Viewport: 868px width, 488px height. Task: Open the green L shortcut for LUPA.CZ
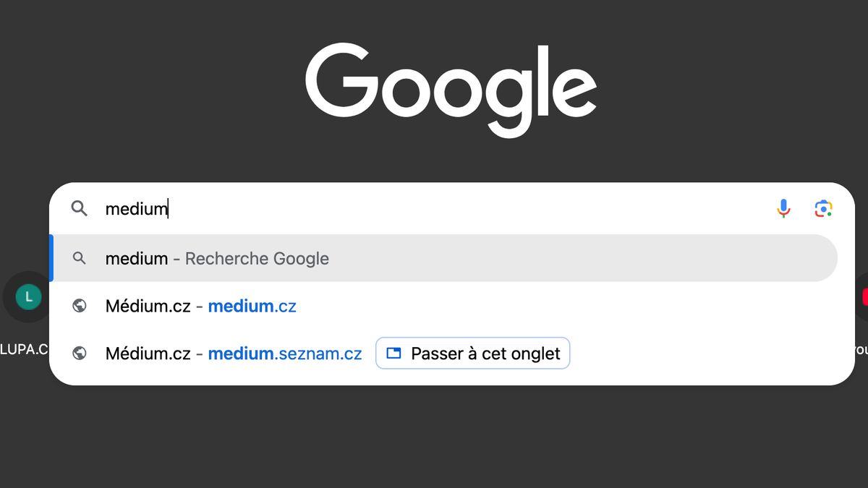(x=29, y=296)
